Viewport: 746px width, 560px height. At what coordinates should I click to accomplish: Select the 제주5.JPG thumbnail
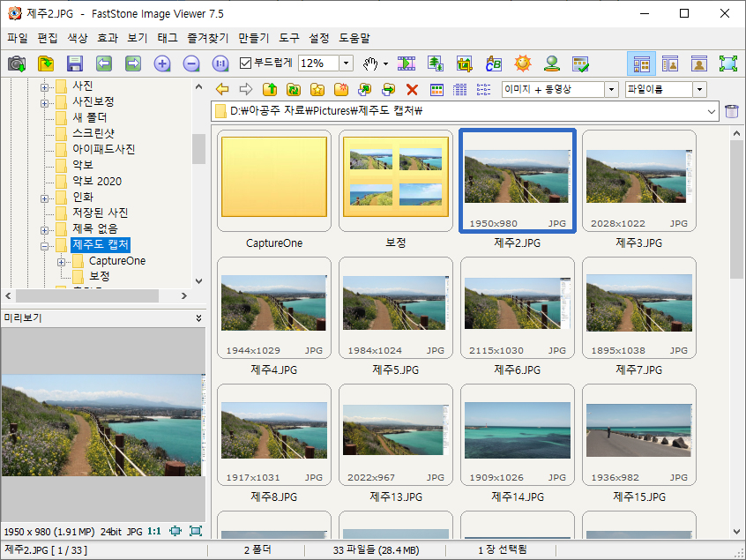pos(395,308)
